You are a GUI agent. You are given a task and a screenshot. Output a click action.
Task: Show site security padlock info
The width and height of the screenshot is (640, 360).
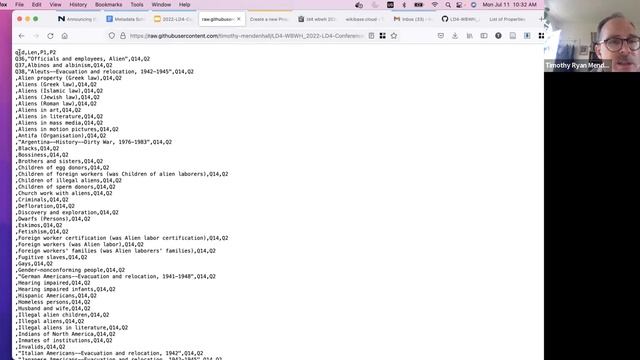[x=122, y=36]
